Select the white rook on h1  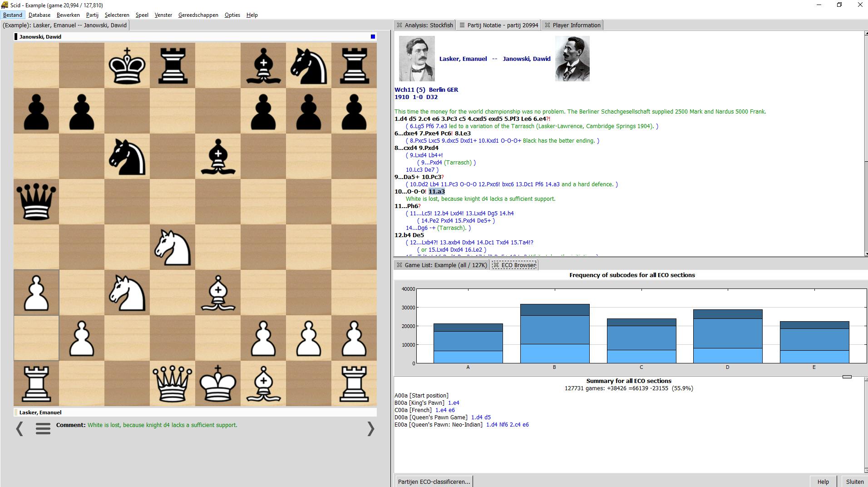click(x=354, y=383)
